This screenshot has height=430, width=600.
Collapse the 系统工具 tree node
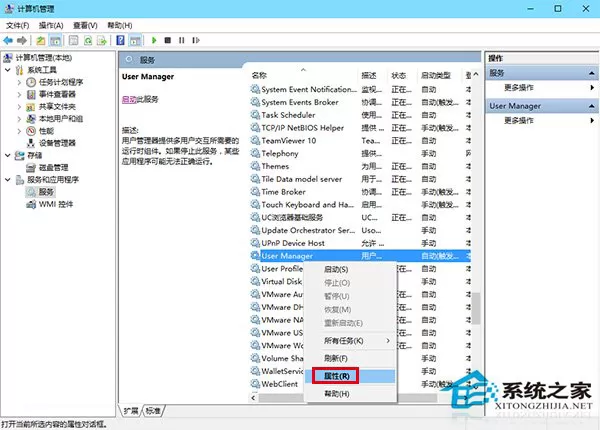[8, 70]
